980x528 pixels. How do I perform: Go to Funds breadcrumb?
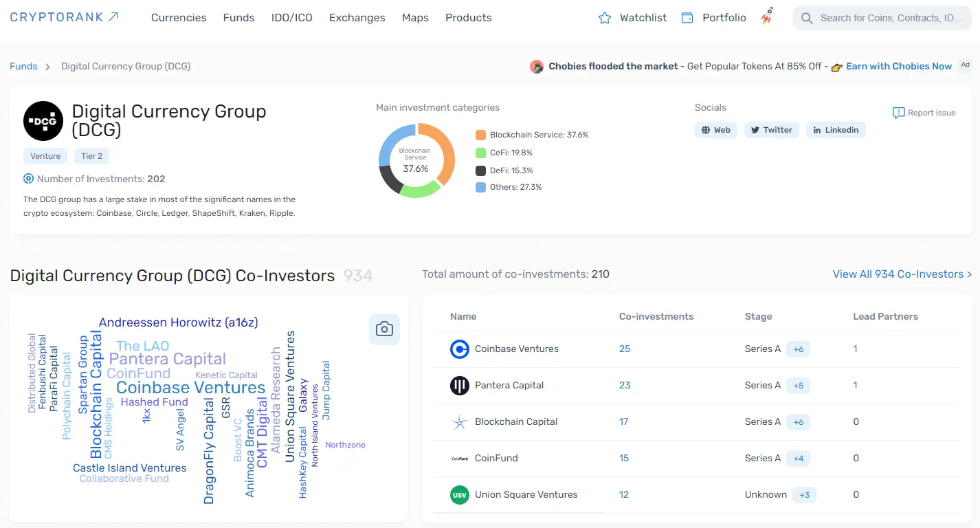pyautogui.click(x=23, y=66)
